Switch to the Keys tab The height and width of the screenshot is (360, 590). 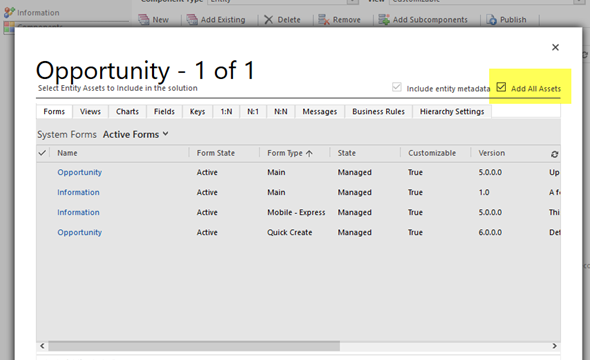coord(197,112)
